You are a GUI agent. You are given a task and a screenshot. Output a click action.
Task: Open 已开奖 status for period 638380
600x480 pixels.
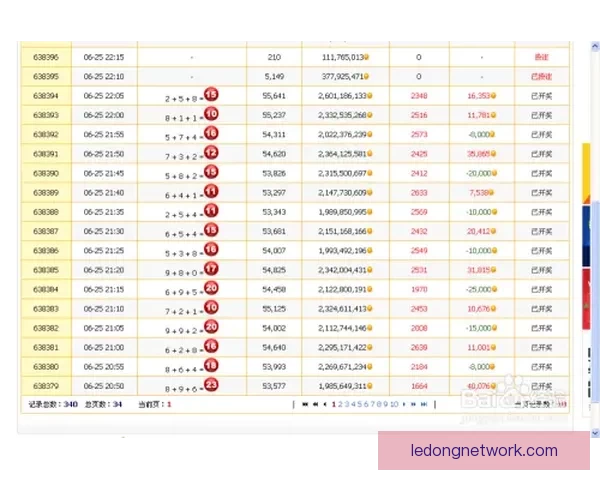coord(541,367)
